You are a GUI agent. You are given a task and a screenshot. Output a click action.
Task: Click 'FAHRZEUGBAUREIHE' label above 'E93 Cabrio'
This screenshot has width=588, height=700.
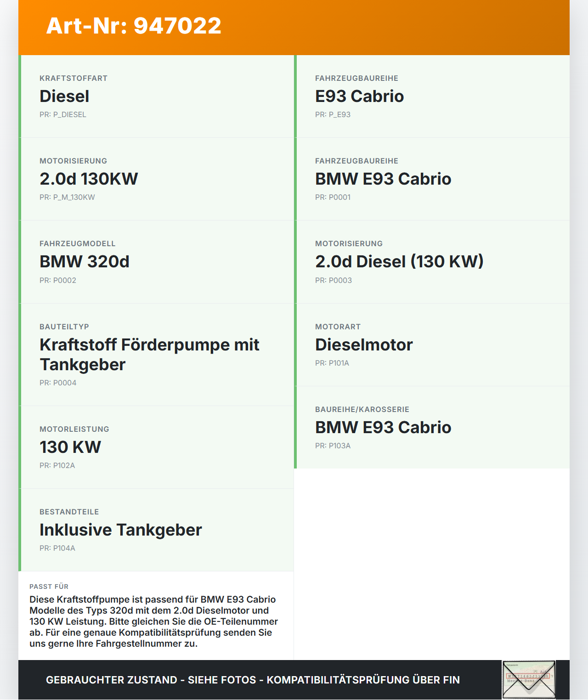tap(356, 78)
